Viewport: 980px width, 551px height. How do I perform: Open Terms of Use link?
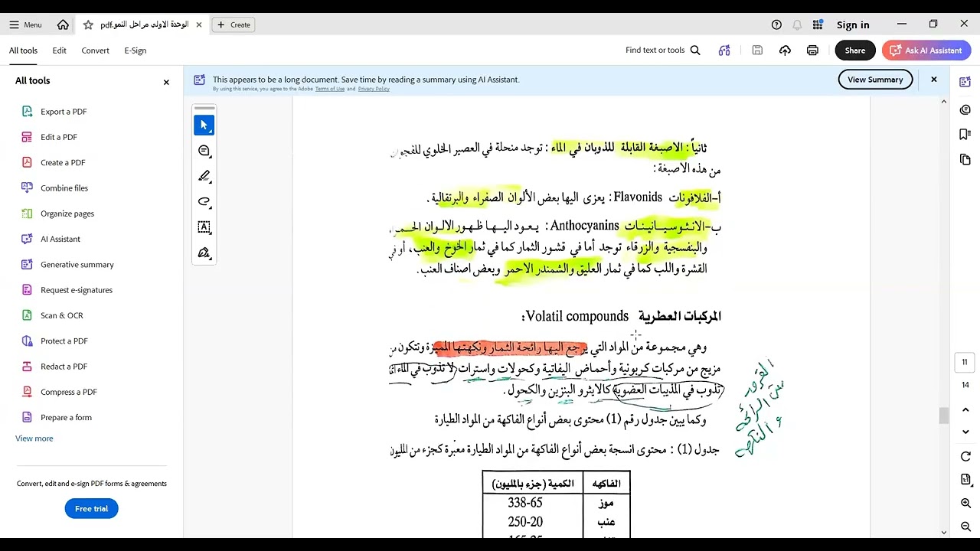[329, 89]
